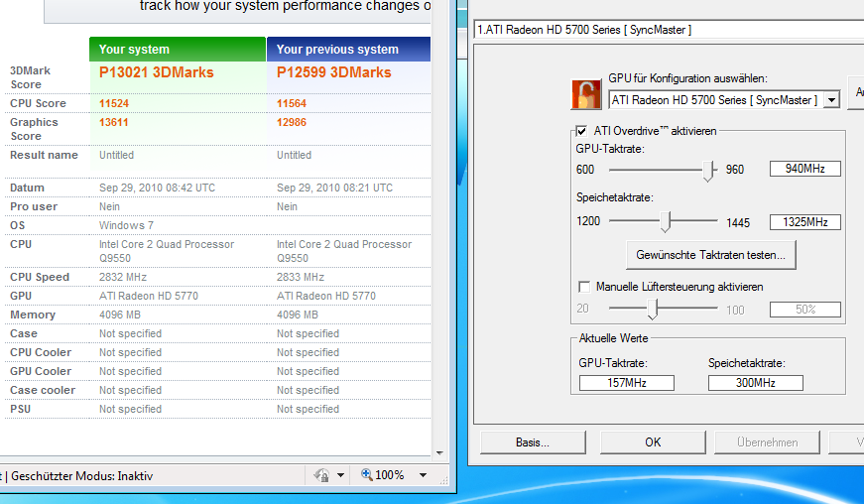This screenshot has width=864, height=504.
Task: Click the P12599 3DMarks score
Action: [334, 72]
